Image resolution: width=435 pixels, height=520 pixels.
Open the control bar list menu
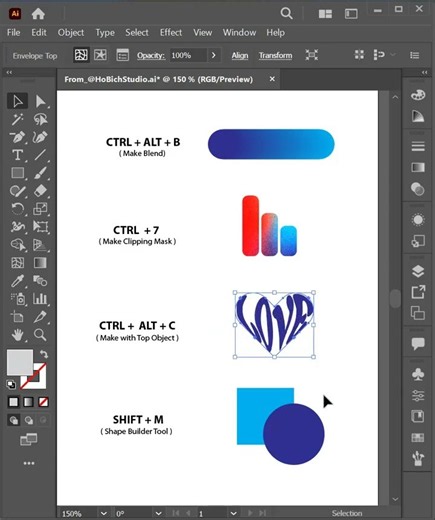click(415, 55)
